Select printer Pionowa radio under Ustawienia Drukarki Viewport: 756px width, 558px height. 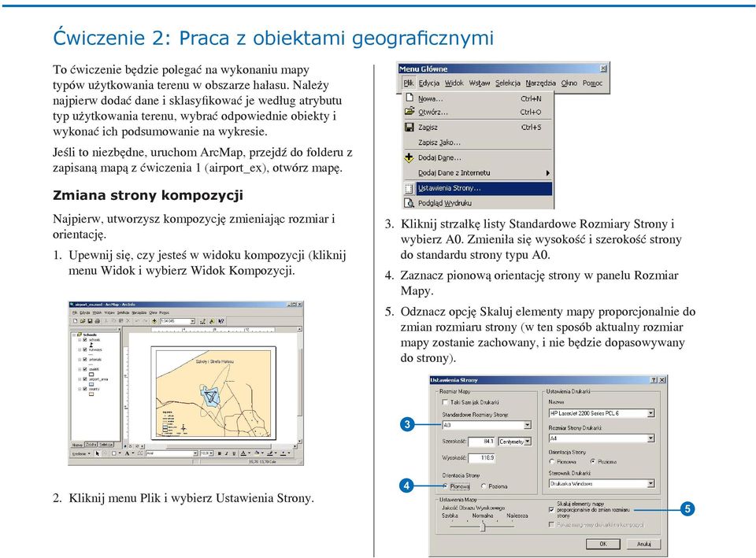click(551, 461)
